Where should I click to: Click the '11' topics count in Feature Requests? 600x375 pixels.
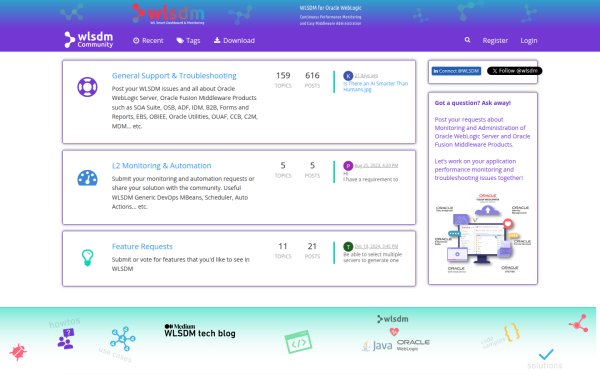283,246
